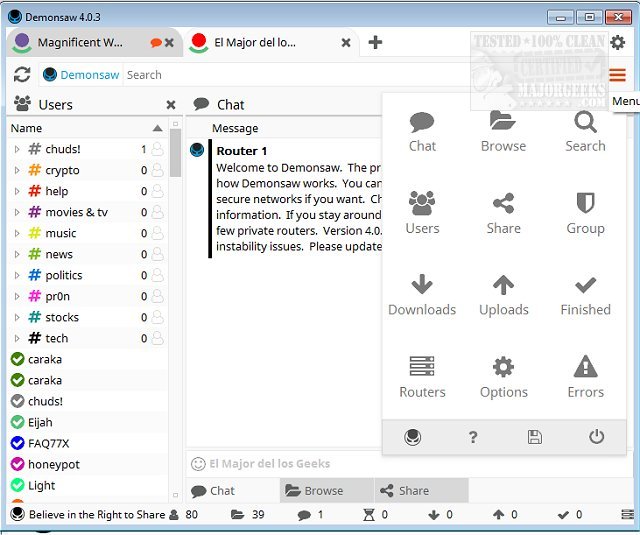
Task: Open Uploads from the menu grid
Action: pos(503,295)
